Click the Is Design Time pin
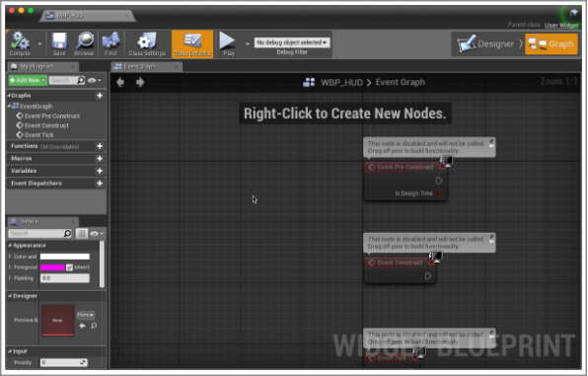588x376 pixels. pyautogui.click(x=438, y=193)
